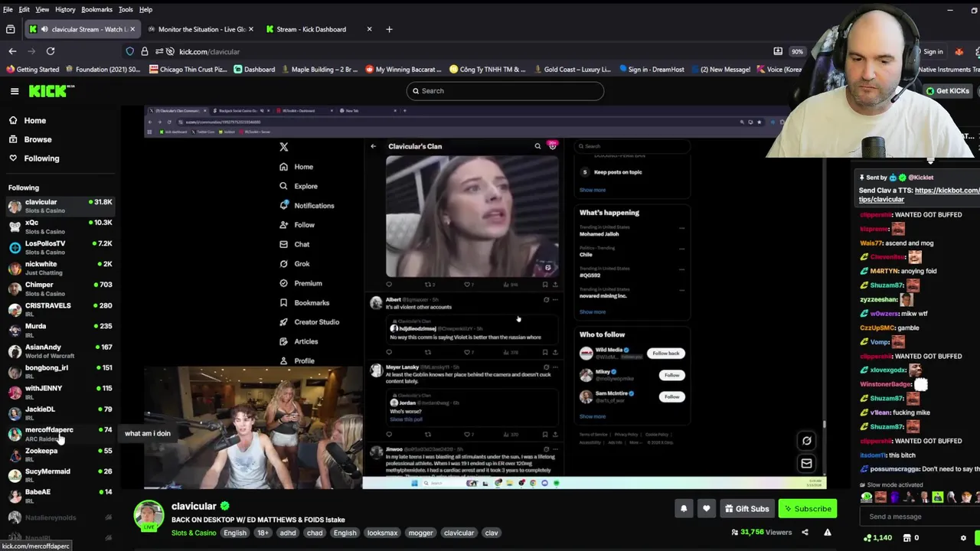Click the Get KICKs button
The height and width of the screenshot is (551, 980).
click(x=948, y=91)
